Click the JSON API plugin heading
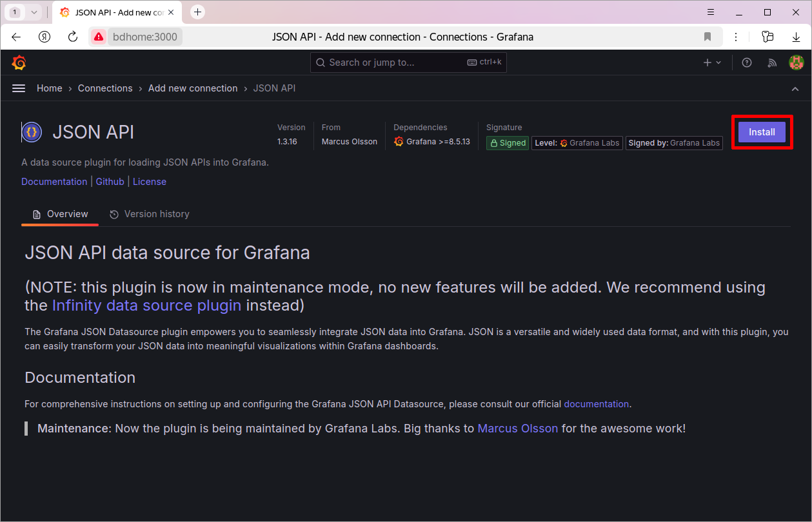 click(x=94, y=132)
